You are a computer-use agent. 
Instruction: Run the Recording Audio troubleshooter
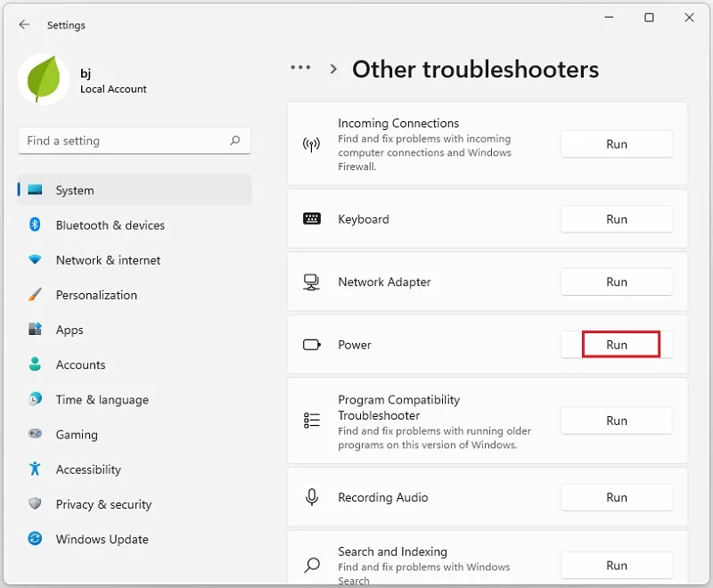(x=617, y=497)
